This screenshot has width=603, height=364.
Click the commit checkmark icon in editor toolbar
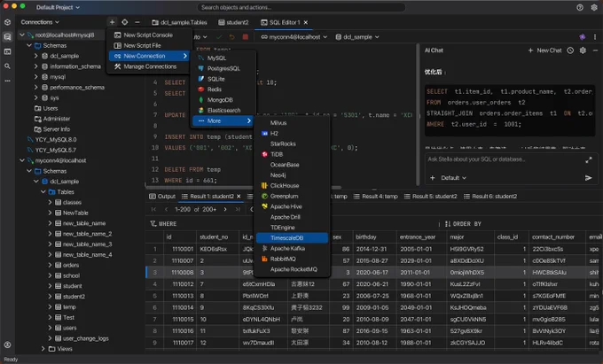point(219,37)
